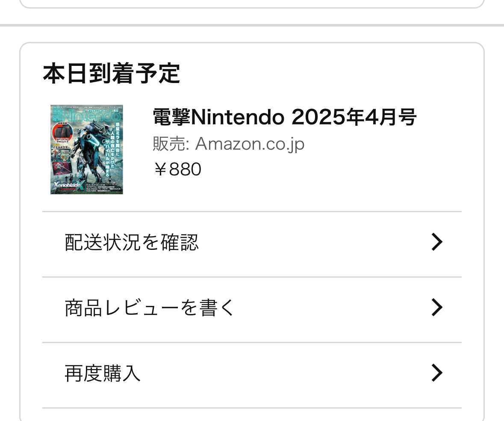The width and height of the screenshot is (504, 421).
Task: Tap the partially visible card above 本日到着予定
Action: tap(252, 3)
